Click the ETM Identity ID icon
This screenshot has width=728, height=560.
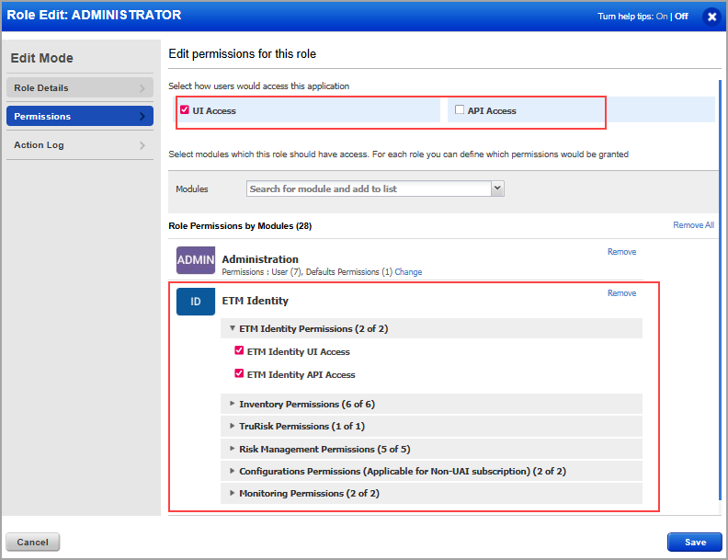(x=196, y=302)
